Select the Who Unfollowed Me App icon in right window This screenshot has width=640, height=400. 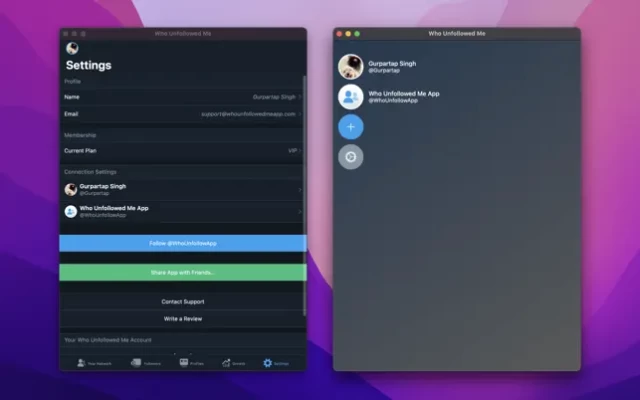point(351,97)
